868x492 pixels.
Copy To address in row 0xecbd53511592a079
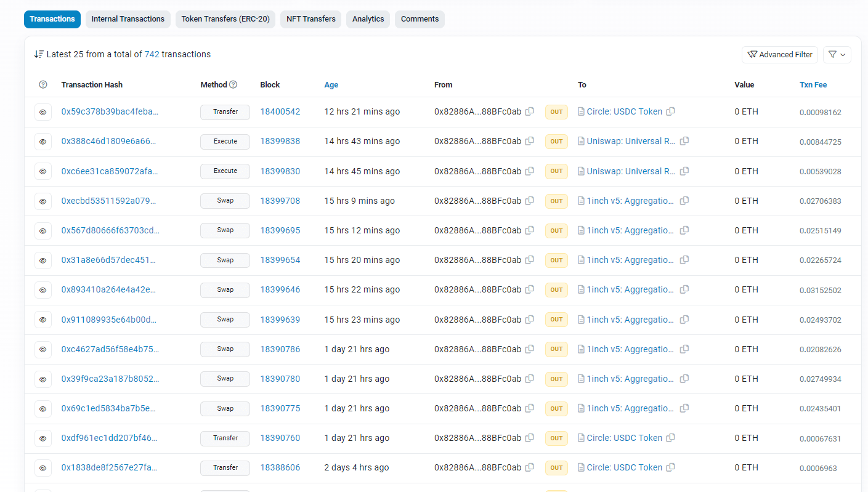pyautogui.click(x=684, y=201)
